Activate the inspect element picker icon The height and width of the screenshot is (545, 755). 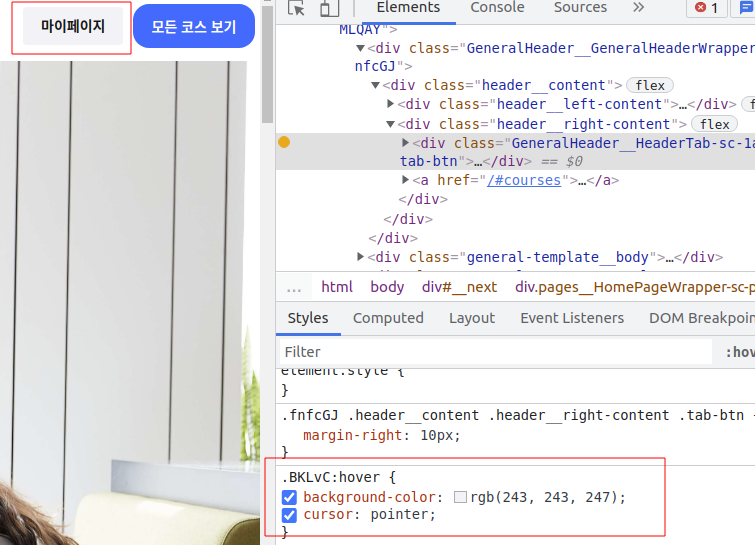tap(296, 8)
